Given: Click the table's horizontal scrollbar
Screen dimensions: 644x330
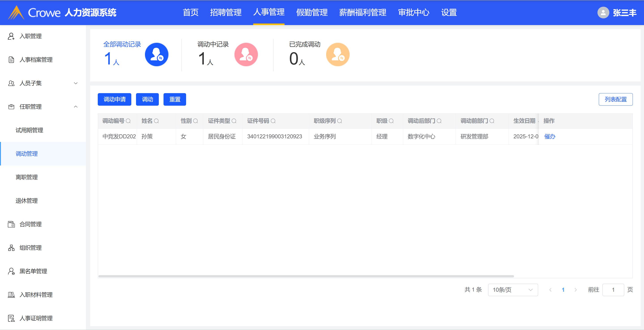Looking at the screenshot, I should (x=306, y=276).
